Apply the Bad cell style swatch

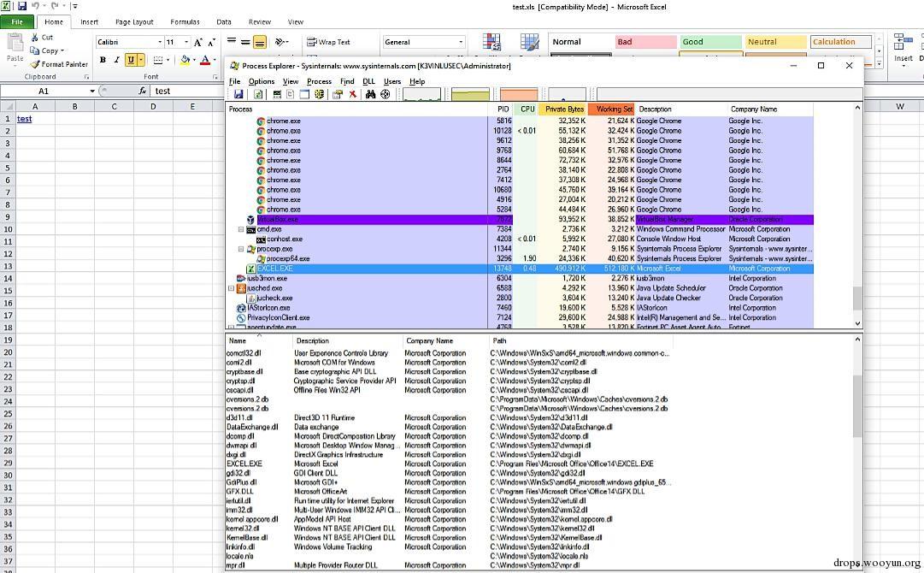click(645, 42)
